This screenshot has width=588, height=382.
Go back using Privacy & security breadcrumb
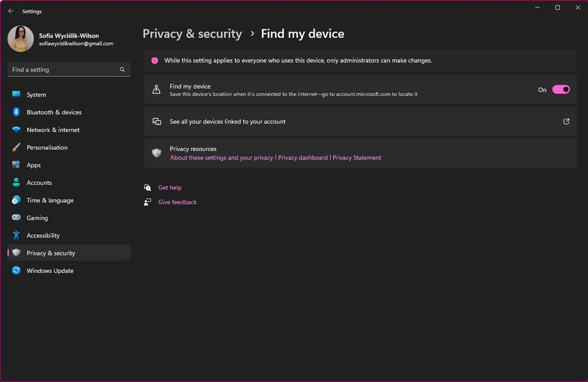(192, 33)
